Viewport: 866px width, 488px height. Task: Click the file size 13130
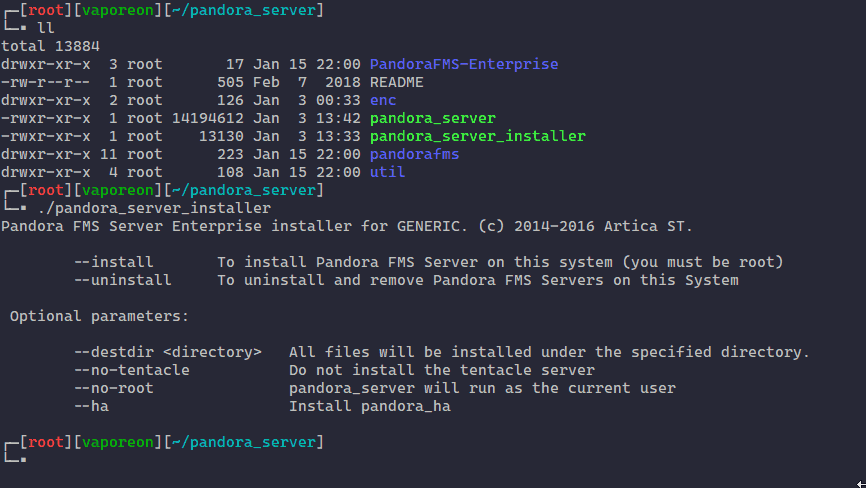point(221,136)
